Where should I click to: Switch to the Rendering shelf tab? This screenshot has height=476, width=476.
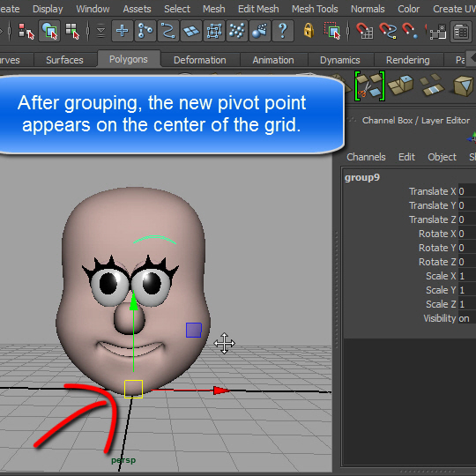tap(408, 60)
